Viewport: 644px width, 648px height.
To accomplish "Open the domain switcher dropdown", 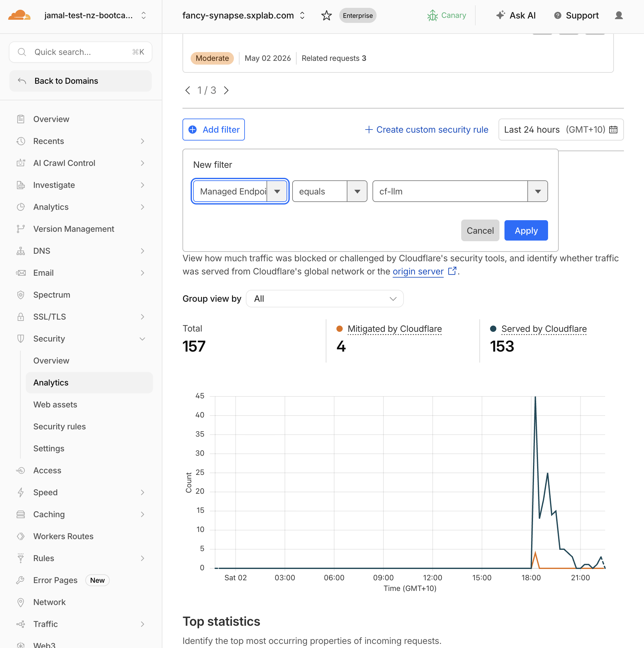I will click(302, 15).
